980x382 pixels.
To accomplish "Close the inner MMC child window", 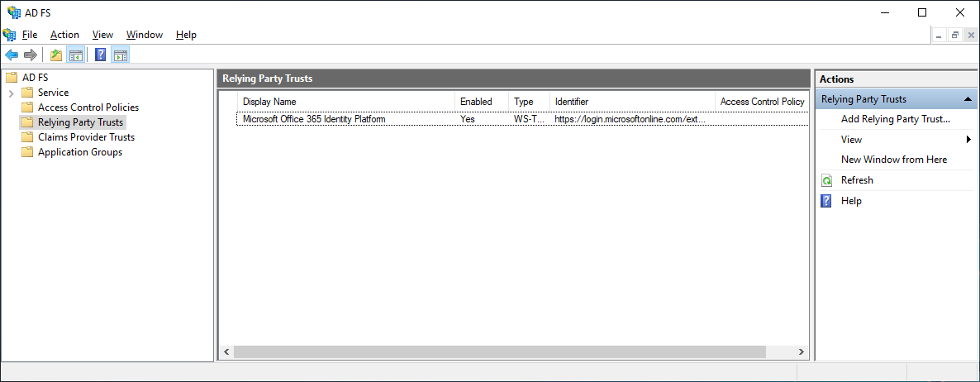I will click(x=971, y=36).
